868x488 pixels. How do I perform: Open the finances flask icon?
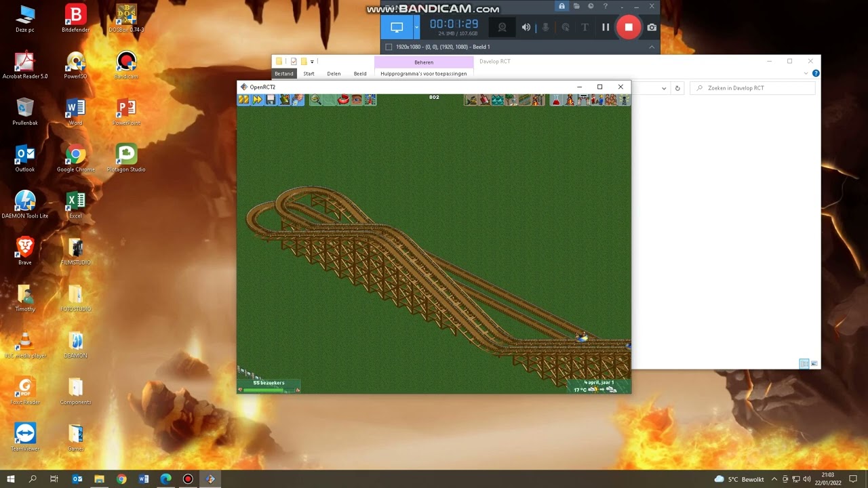coord(557,100)
